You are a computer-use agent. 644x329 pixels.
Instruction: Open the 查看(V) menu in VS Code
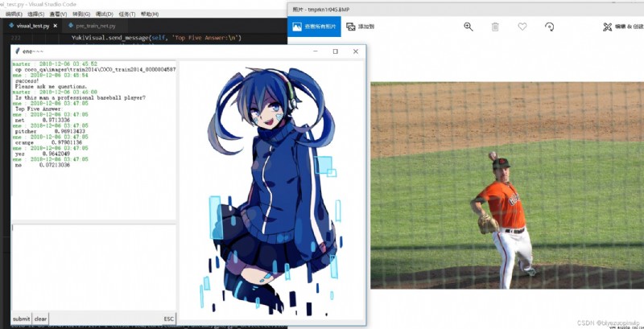58,14
